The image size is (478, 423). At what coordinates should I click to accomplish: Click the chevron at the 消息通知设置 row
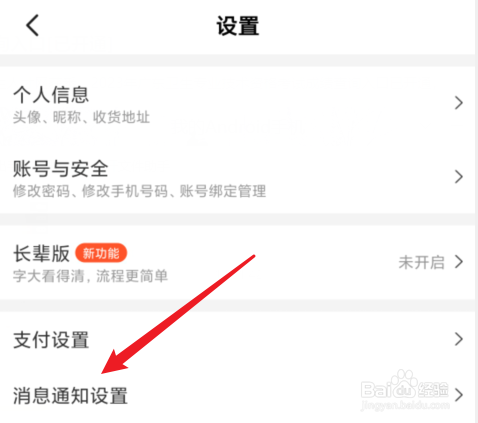click(459, 395)
